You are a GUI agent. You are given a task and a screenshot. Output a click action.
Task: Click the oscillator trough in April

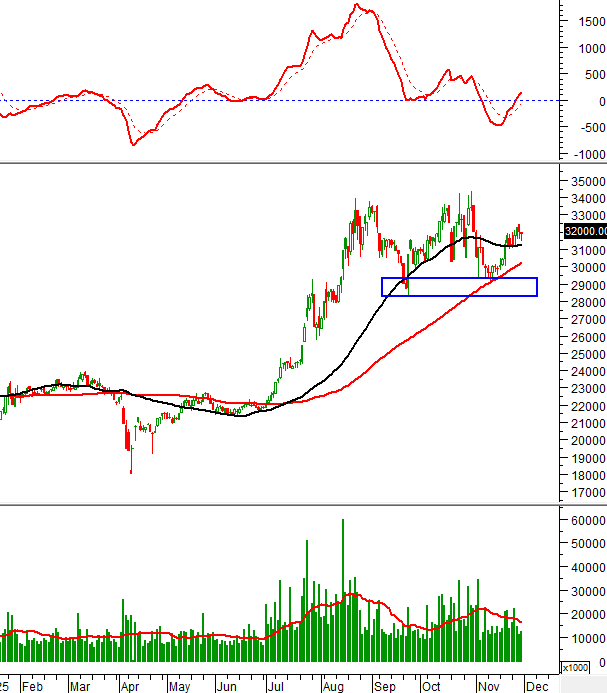133,144
